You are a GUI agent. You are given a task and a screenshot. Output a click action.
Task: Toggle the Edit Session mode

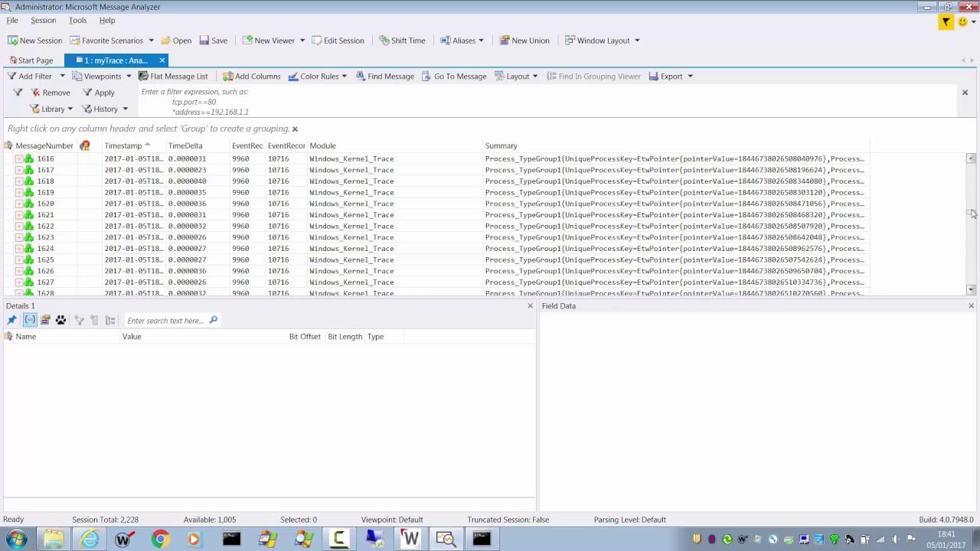338,40
